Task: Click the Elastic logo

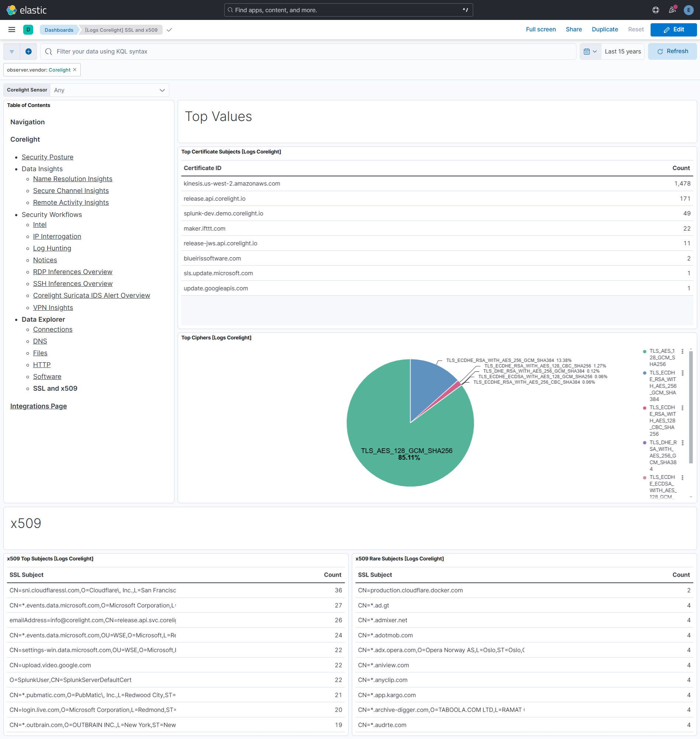Action: (26, 10)
